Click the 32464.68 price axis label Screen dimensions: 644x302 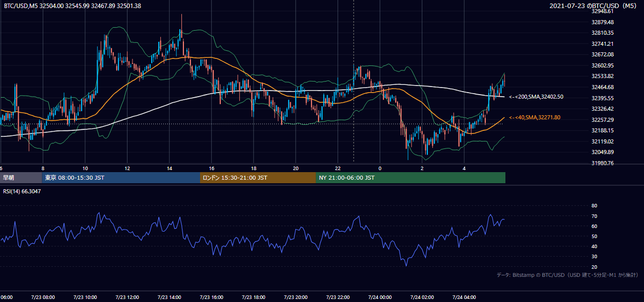603,87
